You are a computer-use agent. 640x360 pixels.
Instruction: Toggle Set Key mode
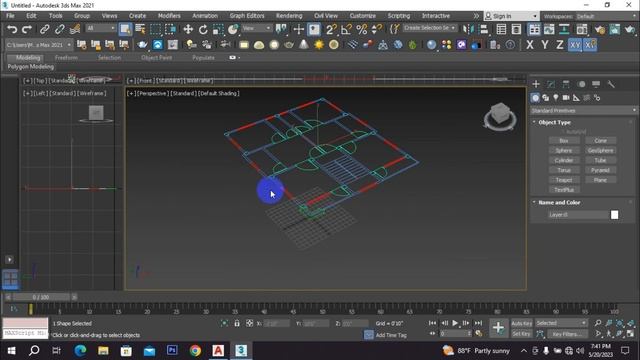(522, 334)
